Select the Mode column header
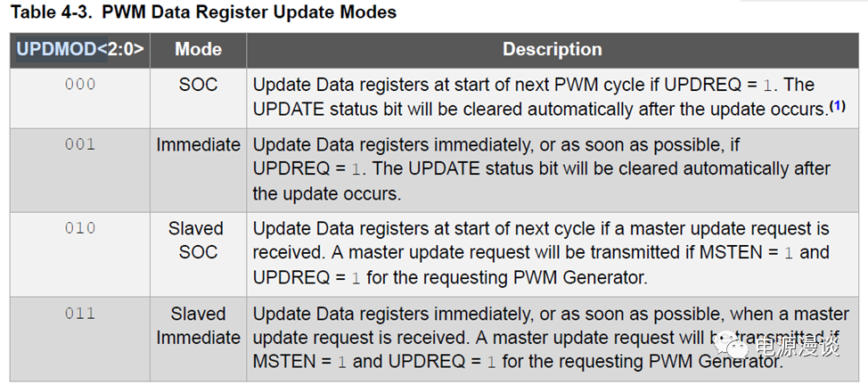Viewport: 868px width, 385px height. [198, 50]
